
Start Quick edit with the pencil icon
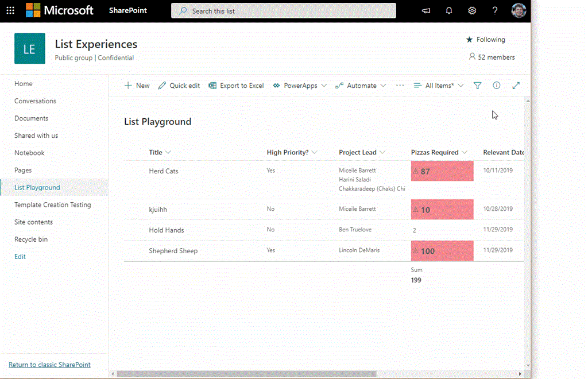point(179,85)
